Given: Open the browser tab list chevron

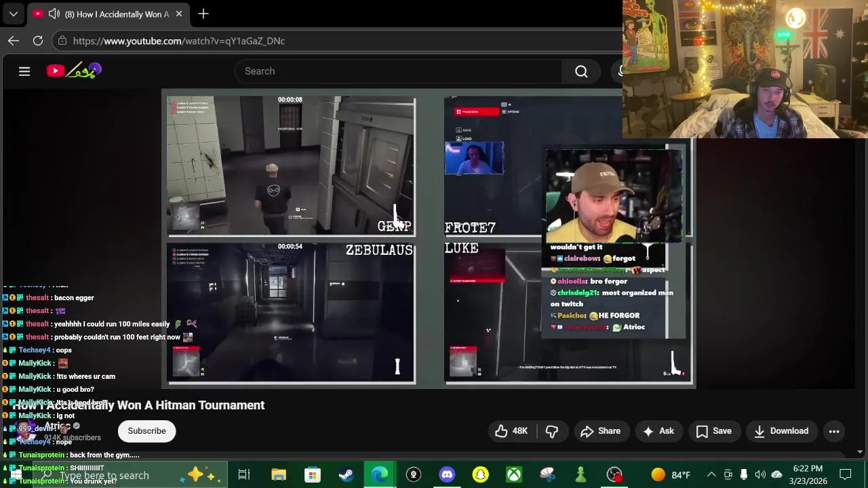Looking at the screenshot, I should click(14, 14).
